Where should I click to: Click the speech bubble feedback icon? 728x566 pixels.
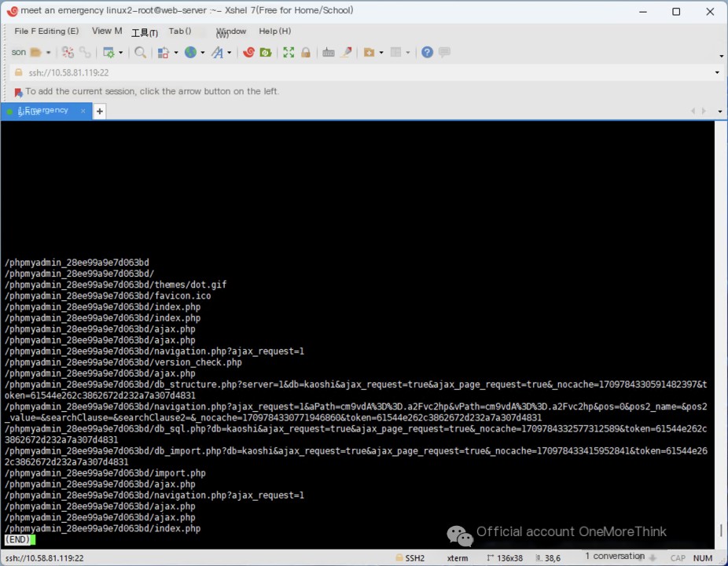[444, 52]
